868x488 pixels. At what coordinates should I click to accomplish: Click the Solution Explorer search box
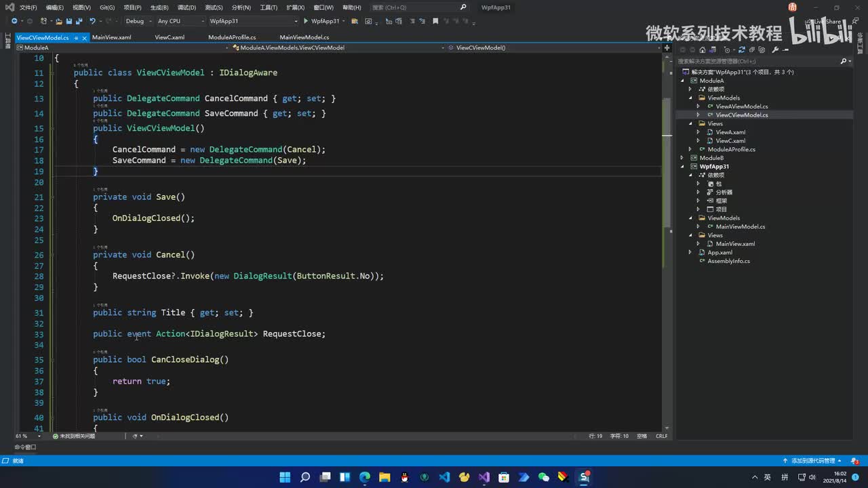(757, 61)
